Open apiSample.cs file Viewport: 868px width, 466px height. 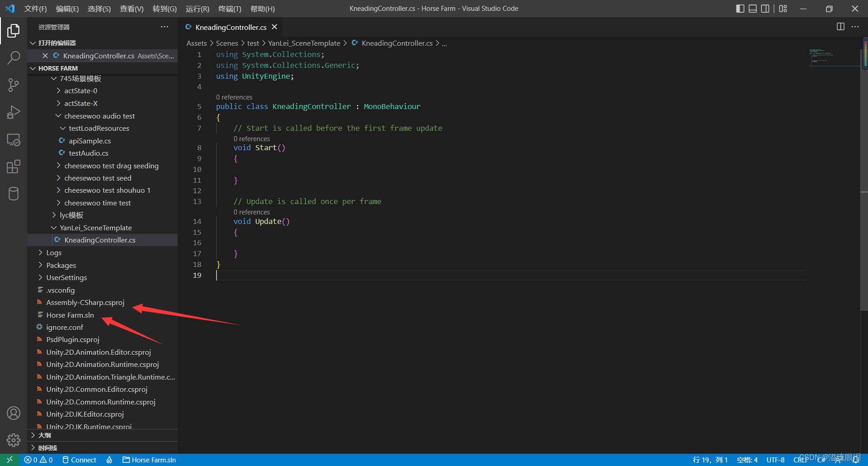point(103,141)
